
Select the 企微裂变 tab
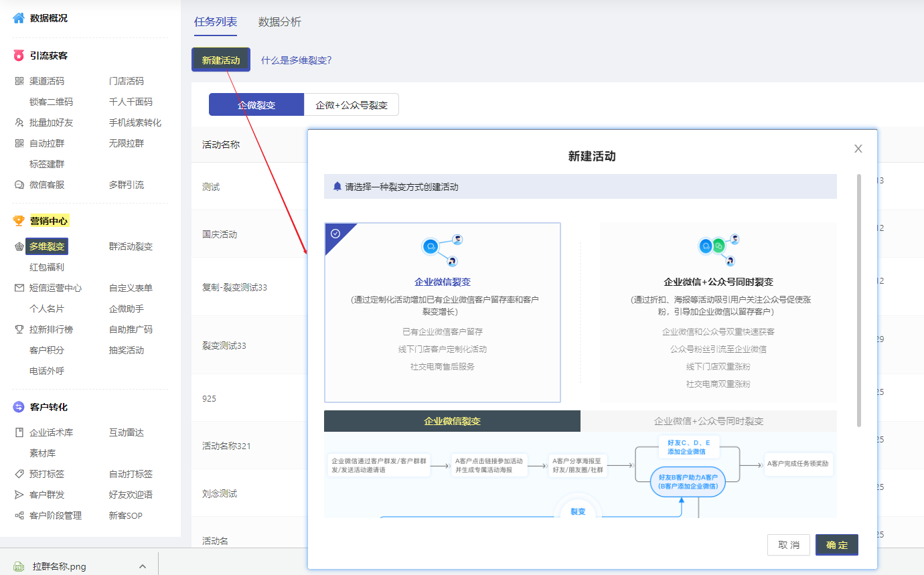pos(256,105)
